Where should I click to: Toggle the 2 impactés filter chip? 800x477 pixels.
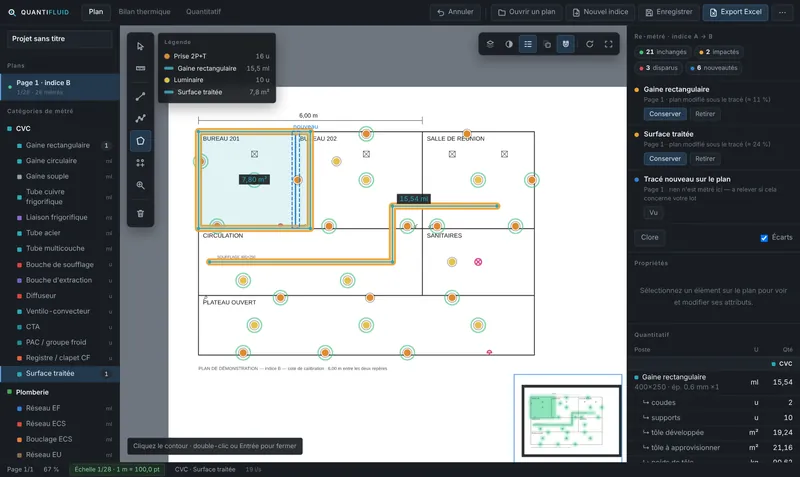tap(719, 52)
